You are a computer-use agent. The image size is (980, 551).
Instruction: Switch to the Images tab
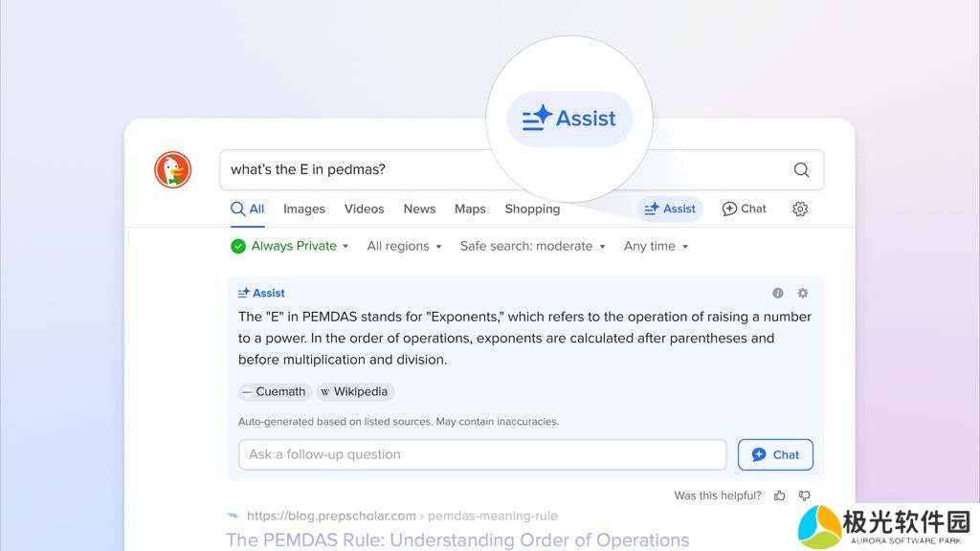(x=304, y=209)
